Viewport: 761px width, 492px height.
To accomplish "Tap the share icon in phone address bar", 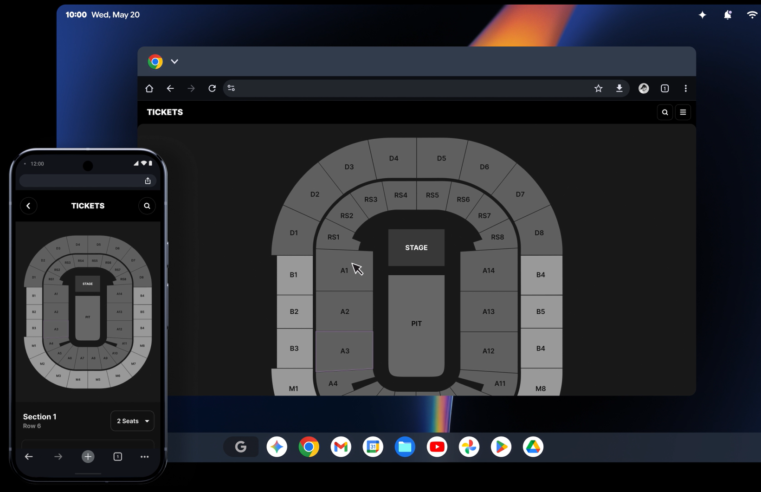I will [148, 181].
